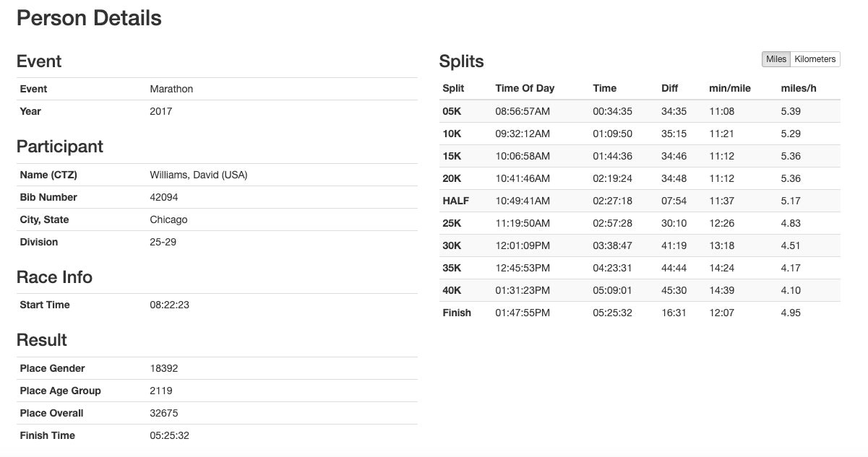Click the Start Time value 08:22:23
This screenshot has height=457, width=868.
click(x=169, y=305)
